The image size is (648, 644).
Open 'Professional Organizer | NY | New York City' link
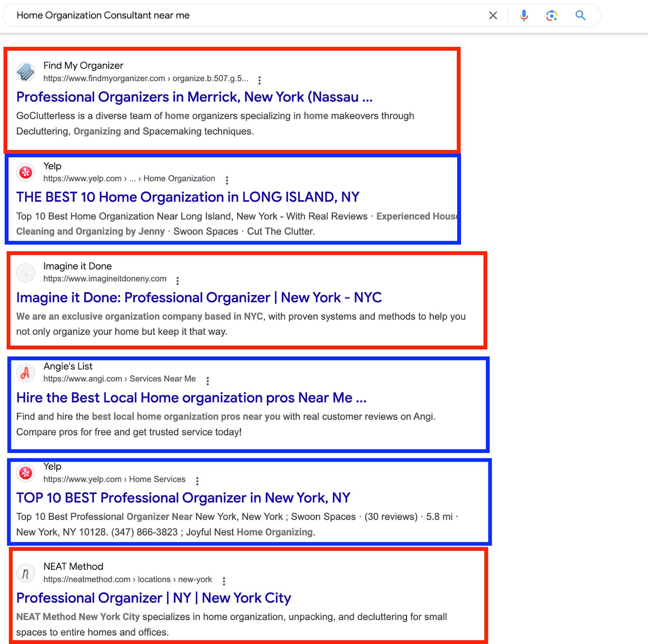point(154,598)
